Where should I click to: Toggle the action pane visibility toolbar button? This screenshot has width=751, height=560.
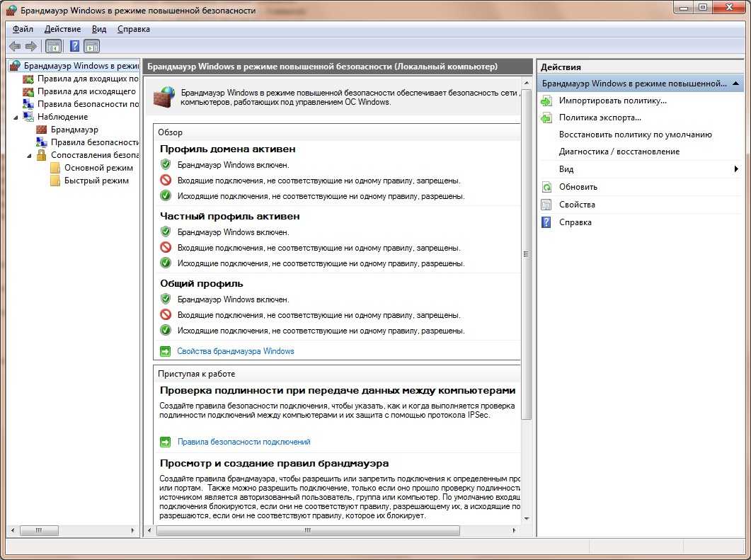pyautogui.click(x=92, y=46)
